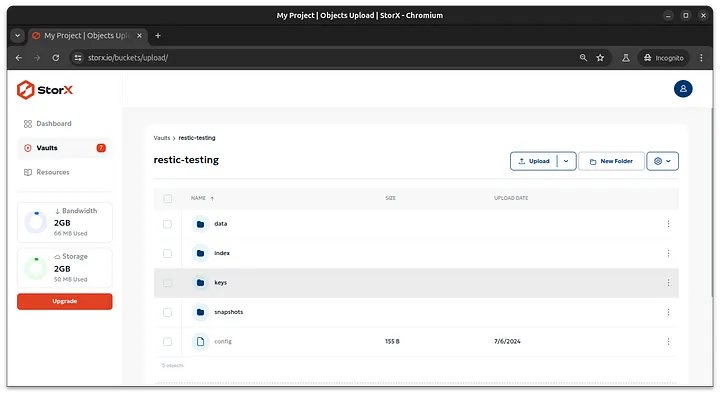Open the three-dot menu for index row
The width and height of the screenshot is (720, 395).
(x=668, y=253)
